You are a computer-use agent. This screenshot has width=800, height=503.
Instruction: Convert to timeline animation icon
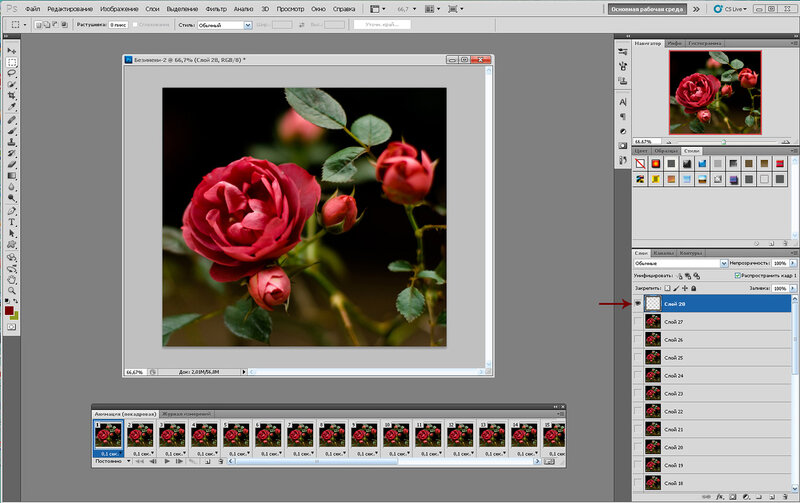549,461
